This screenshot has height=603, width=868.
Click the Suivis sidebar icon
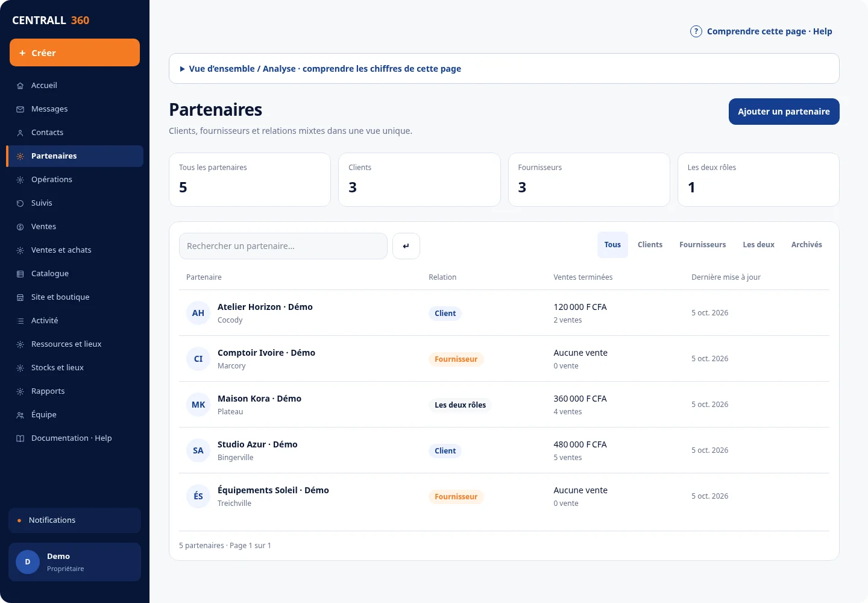(x=20, y=203)
